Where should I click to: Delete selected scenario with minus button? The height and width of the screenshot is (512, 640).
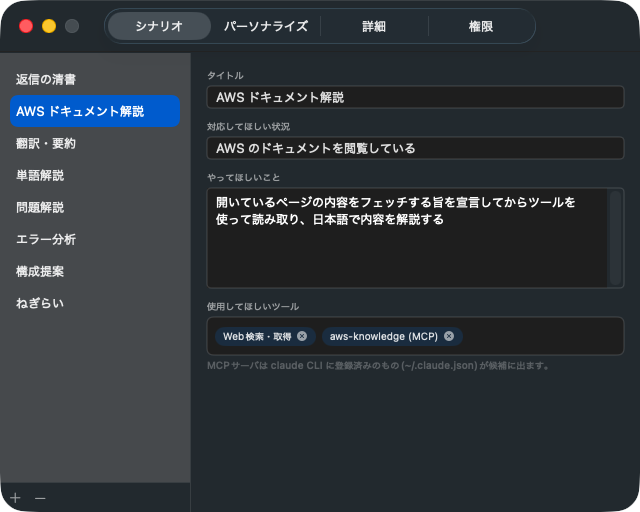coord(40,498)
